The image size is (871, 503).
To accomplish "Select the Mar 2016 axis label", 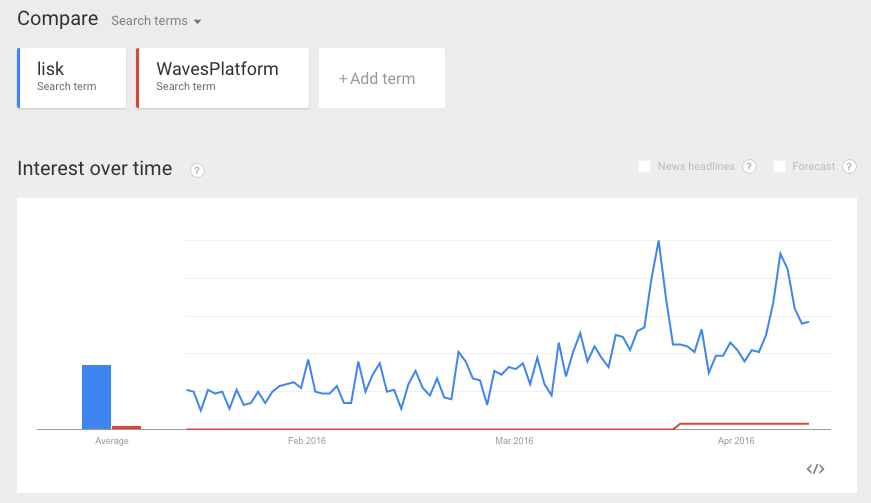I will pyautogui.click(x=514, y=441).
